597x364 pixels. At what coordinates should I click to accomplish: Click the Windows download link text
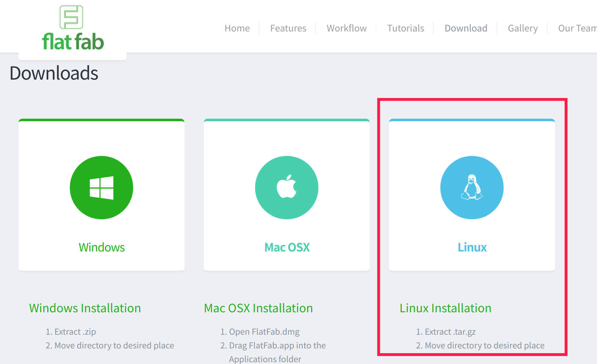coord(102,247)
